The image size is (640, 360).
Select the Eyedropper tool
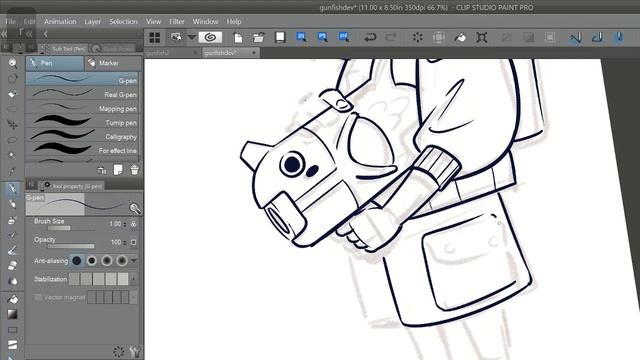tap(13, 171)
